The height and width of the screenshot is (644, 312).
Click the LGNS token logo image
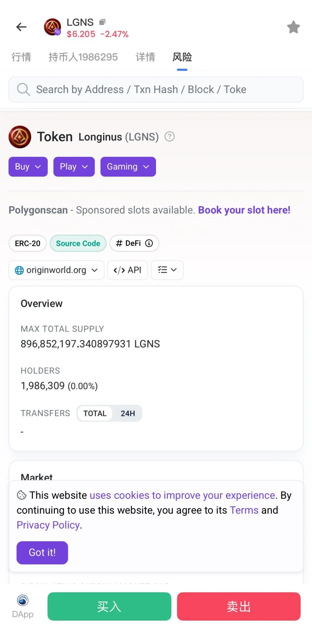click(52, 27)
